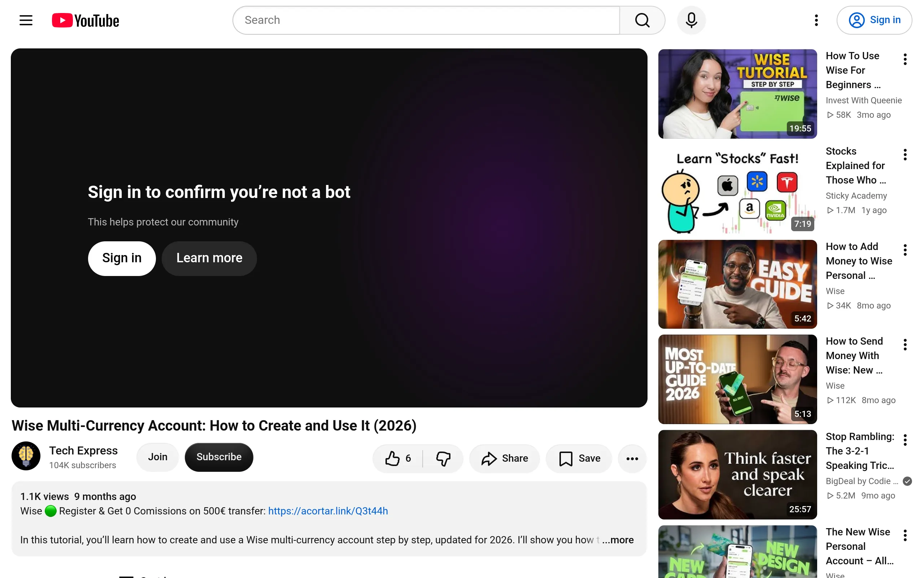Image resolution: width=924 pixels, height=578 pixels.
Task: Open Stop Rambling 3-2-1 Speaking title
Action: [860, 451]
